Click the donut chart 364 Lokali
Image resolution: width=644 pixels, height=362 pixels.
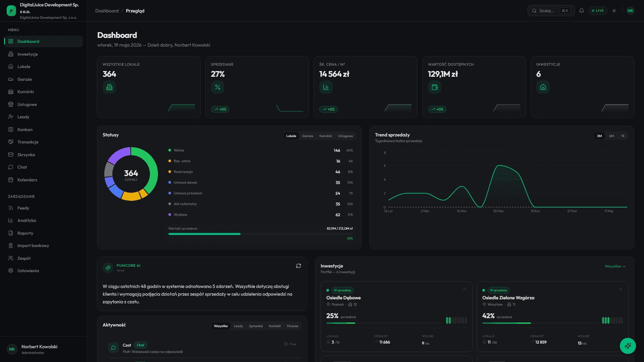point(131,174)
